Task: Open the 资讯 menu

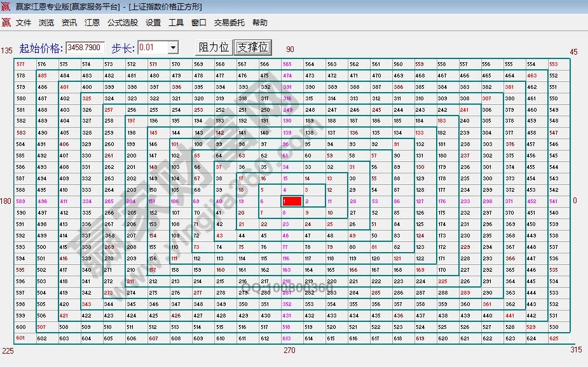Action: 69,23
